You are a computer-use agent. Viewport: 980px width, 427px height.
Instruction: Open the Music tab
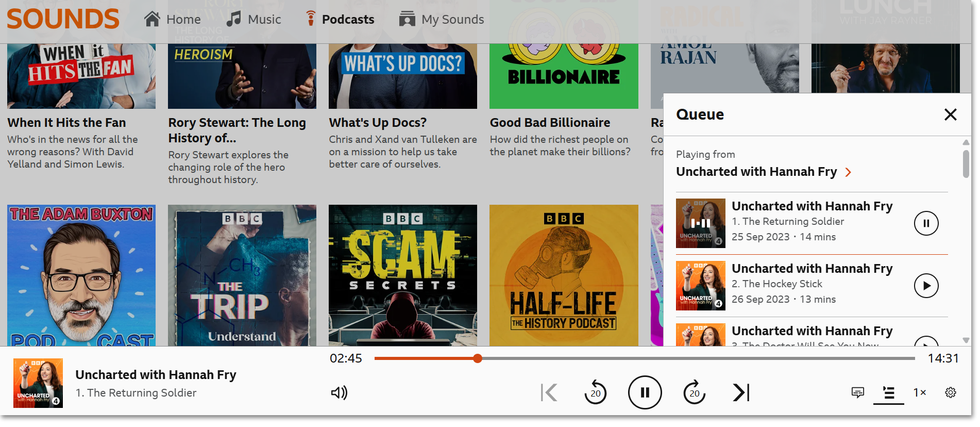pyautogui.click(x=254, y=20)
